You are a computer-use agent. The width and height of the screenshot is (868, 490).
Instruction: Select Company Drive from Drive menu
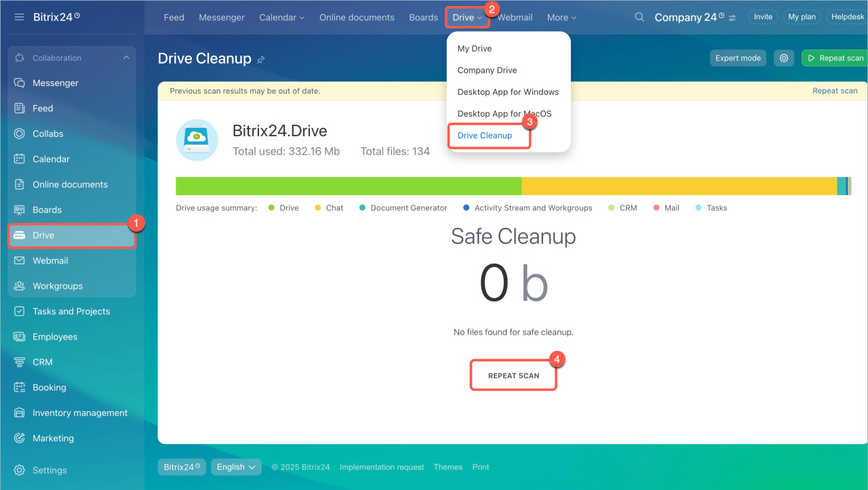[x=487, y=70]
